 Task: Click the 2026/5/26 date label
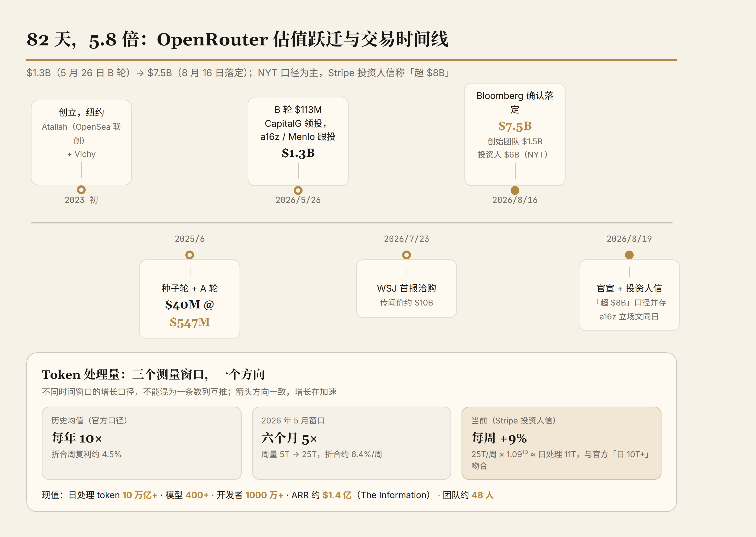coord(298,200)
